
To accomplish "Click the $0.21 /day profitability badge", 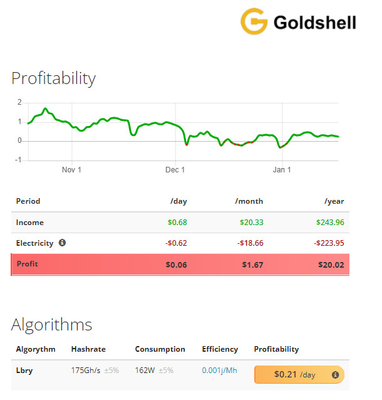I will pyautogui.click(x=299, y=375).
